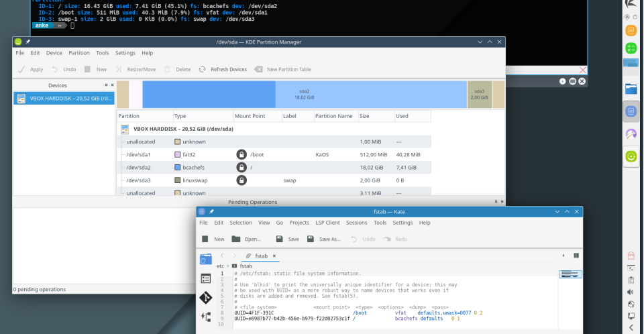644x334 pixels.
Task: Open the Partition menu in Partition Manager
Action: click(78, 53)
